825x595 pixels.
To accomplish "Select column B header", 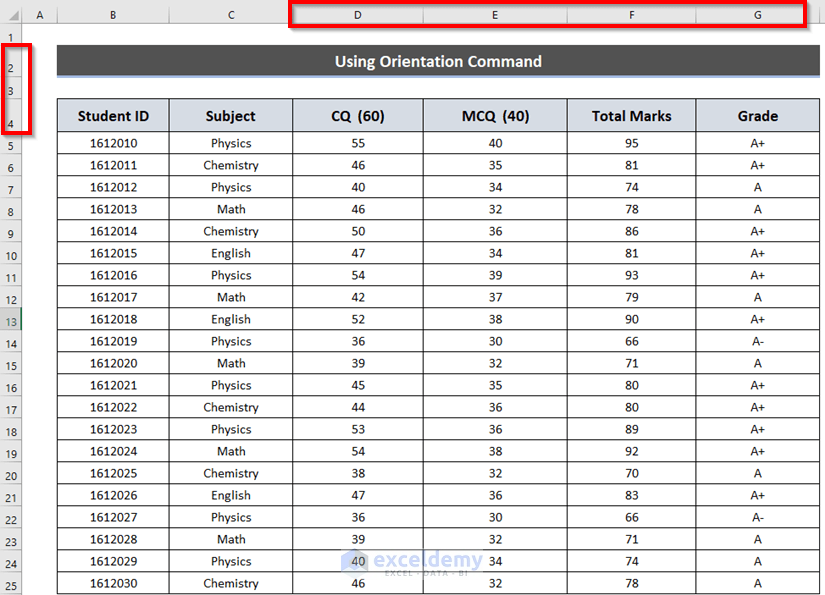I will tap(113, 15).
